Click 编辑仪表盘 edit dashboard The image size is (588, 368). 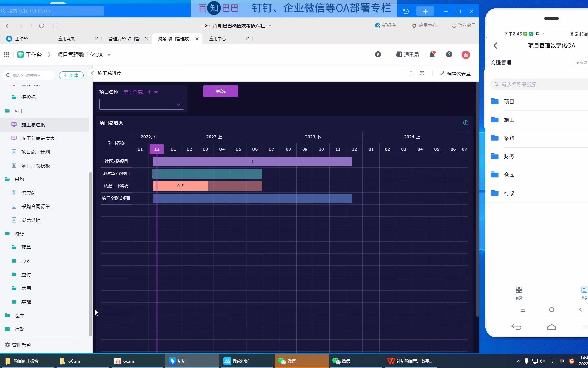pos(455,73)
